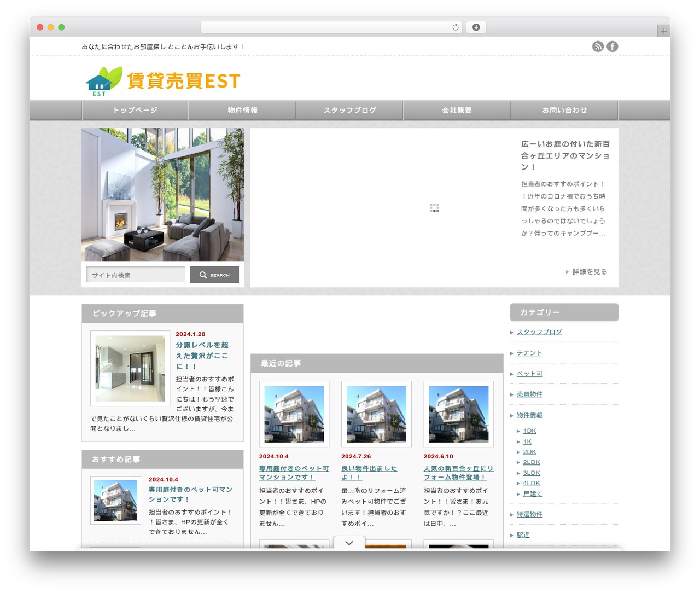Screen dimensions: 700x593
Task: Open pickup article 分譲レベルを超えた贅沢がここに
Action: (x=202, y=356)
